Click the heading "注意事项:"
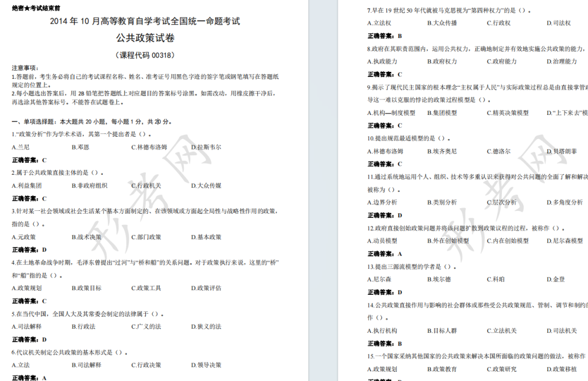Screen dimensions: 588x381 (25, 68)
